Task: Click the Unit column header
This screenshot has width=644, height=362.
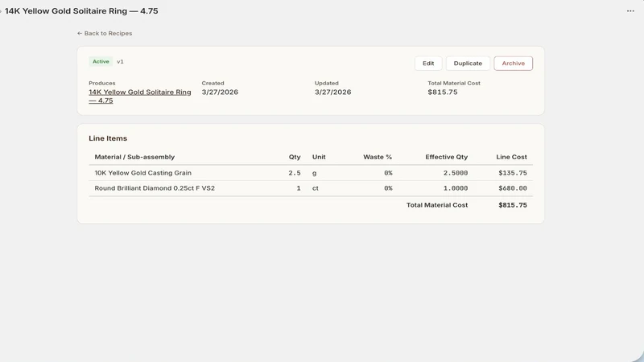Action: click(319, 157)
